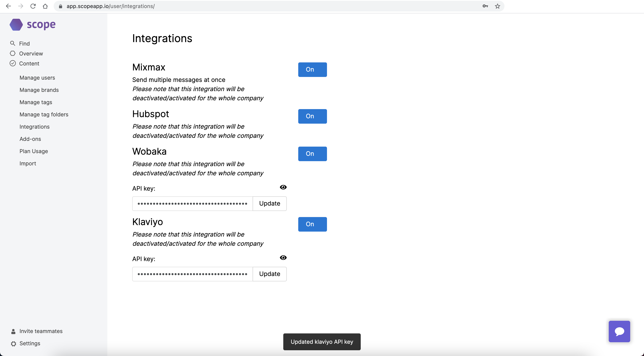The height and width of the screenshot is (356, 644).
Task: Go to Manage brands
Action: point(39,90)
